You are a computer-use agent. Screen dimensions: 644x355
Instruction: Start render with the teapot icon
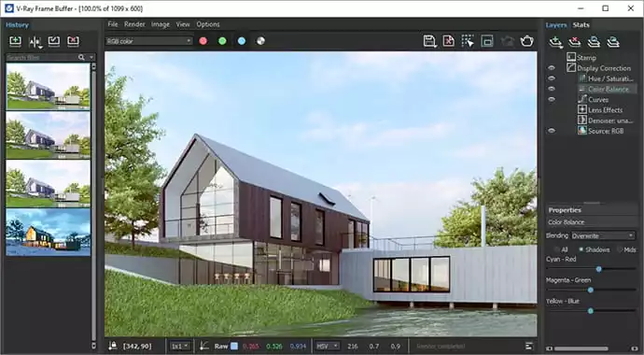click(x=526, y=41)
